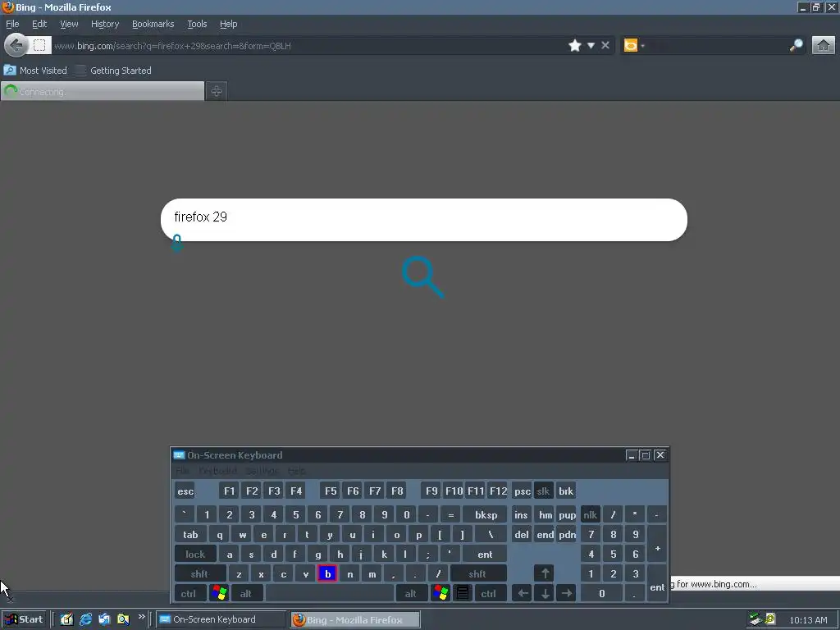The image size is (840, 630).
Task: Click the Outlook Express quick launch icon
Action: [104, 619]
